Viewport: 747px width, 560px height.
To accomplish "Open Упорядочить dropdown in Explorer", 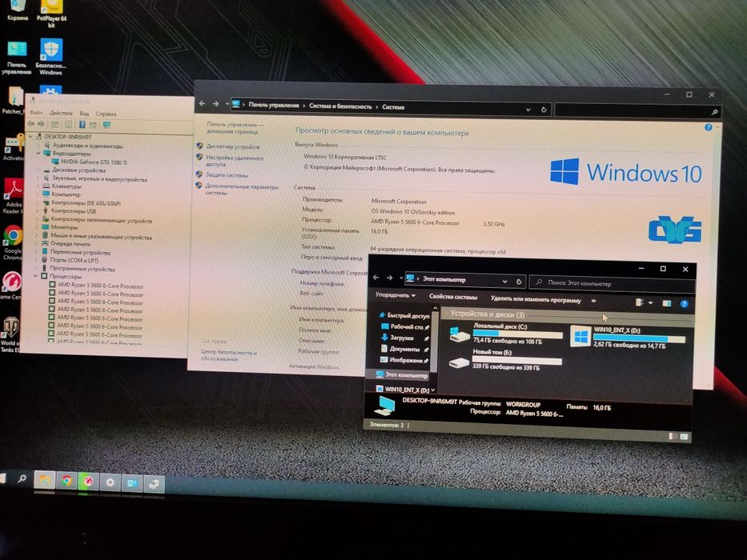I will click(x=395, y=295).
